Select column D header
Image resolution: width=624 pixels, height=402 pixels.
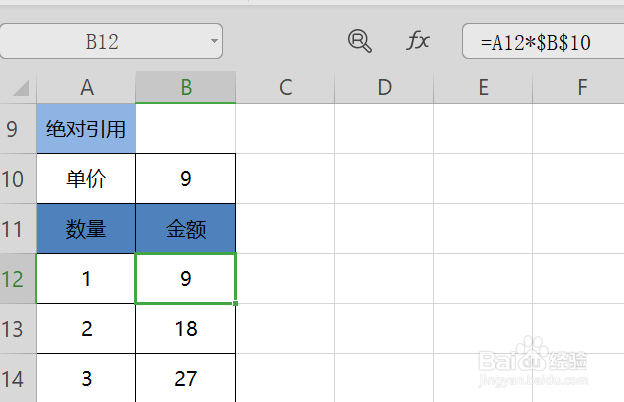coord(384,88)
